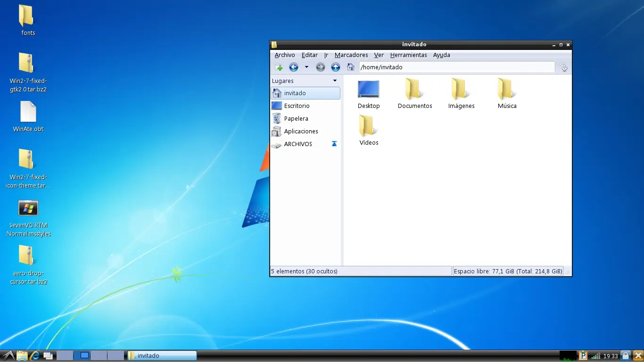This screenshot has width=644, height=362.
Task: Go to parent folder with up arrow
Action: [336, 67]
